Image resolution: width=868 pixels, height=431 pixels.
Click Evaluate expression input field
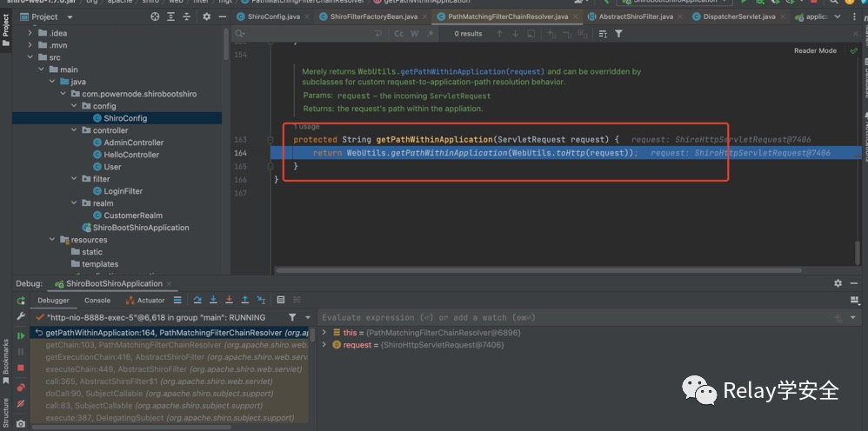click(576, 317)
